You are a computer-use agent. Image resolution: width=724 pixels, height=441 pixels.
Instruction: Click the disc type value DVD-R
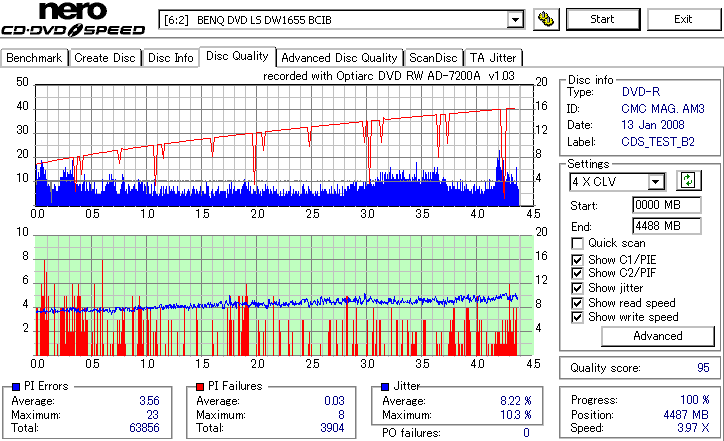(x=640, y=92)
